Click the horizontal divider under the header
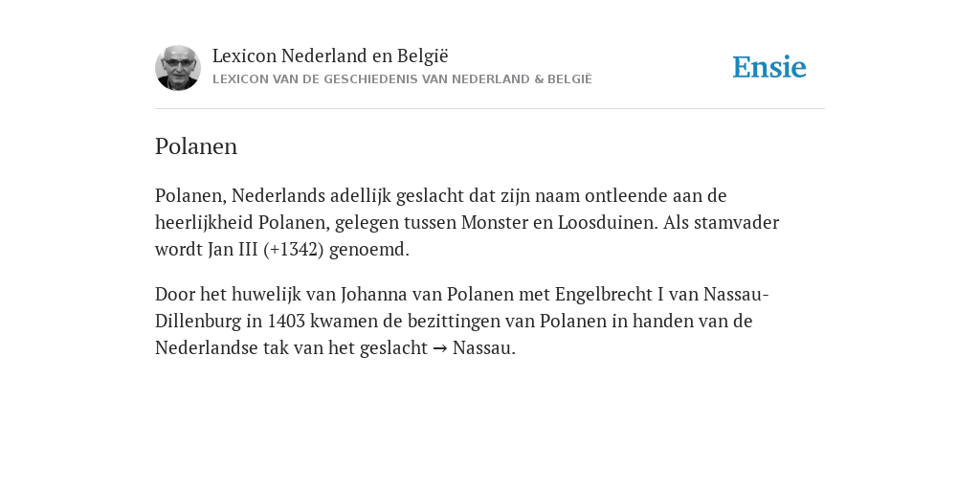 pos(490,109)
